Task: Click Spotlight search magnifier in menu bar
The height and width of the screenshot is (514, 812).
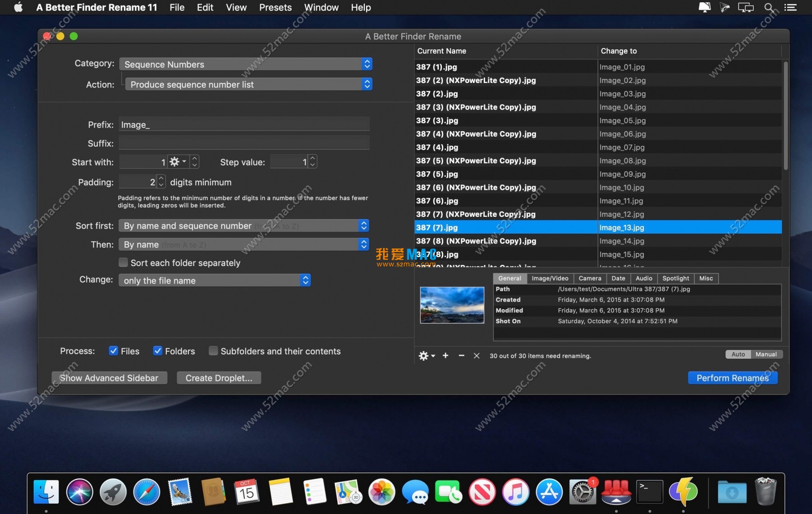Action: 769,7
